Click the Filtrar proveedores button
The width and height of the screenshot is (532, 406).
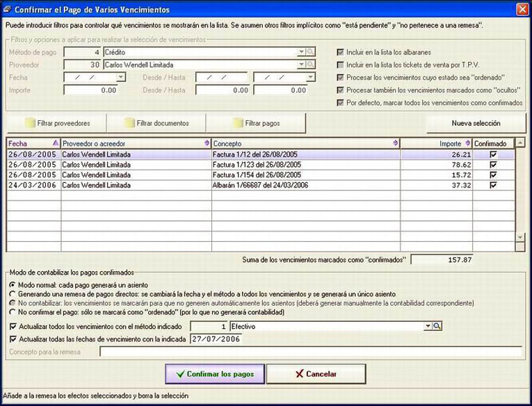click(57, 123)
